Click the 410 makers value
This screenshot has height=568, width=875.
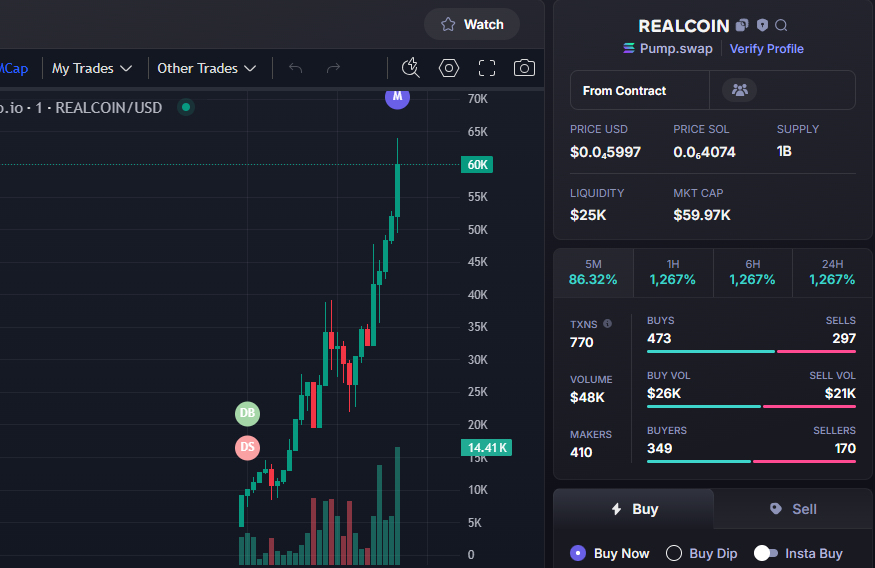point(581,452)
